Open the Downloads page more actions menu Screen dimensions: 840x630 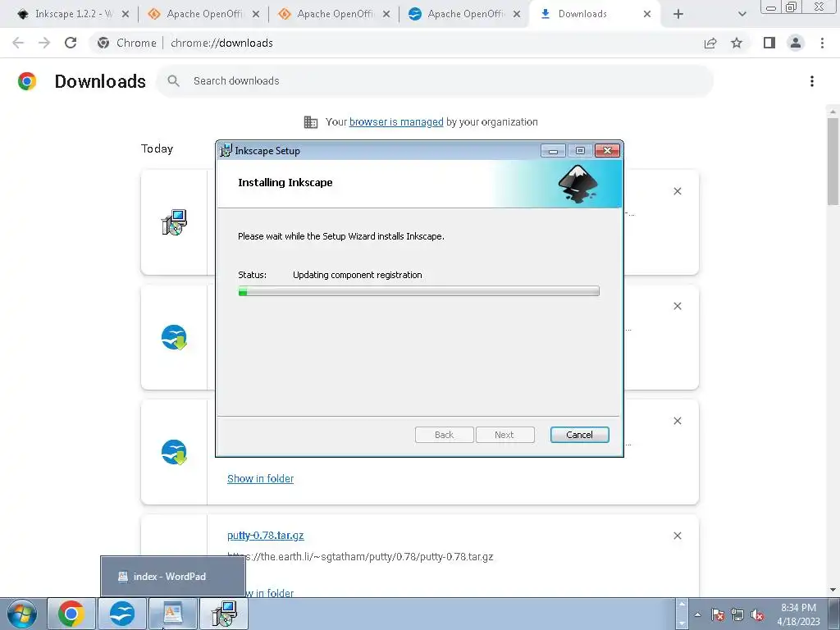[x=812, y=81]
